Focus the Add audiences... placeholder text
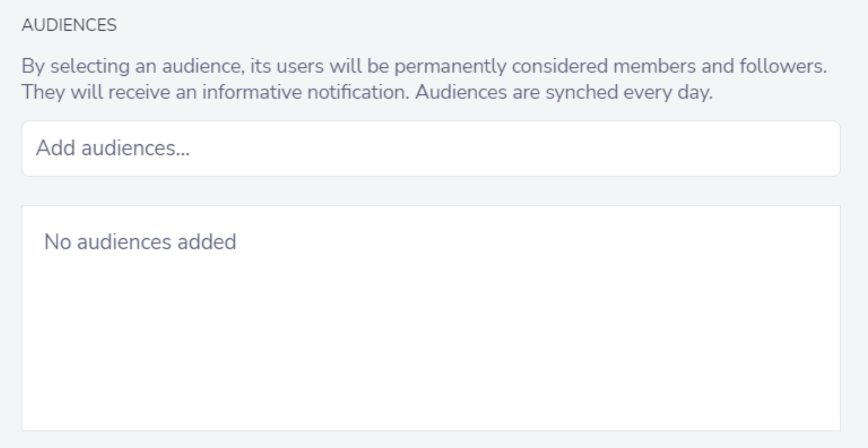This screenshot has width=868, height=448. click(113, 148)
